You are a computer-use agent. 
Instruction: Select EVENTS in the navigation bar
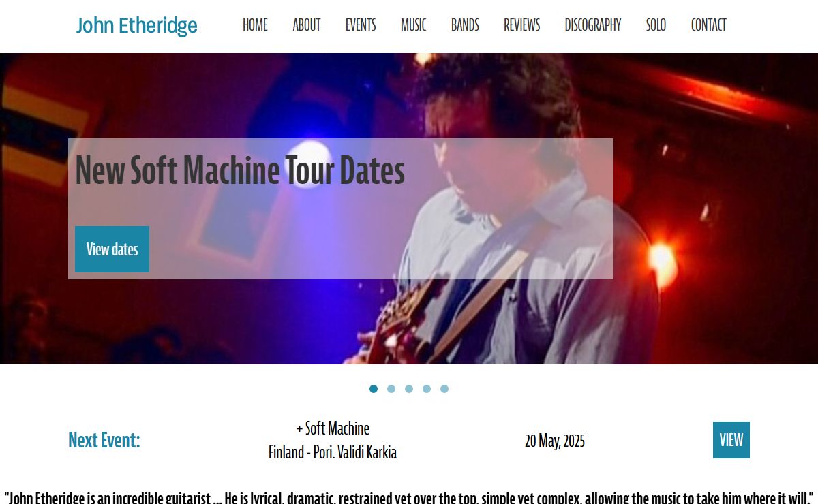tap(361, 25)
